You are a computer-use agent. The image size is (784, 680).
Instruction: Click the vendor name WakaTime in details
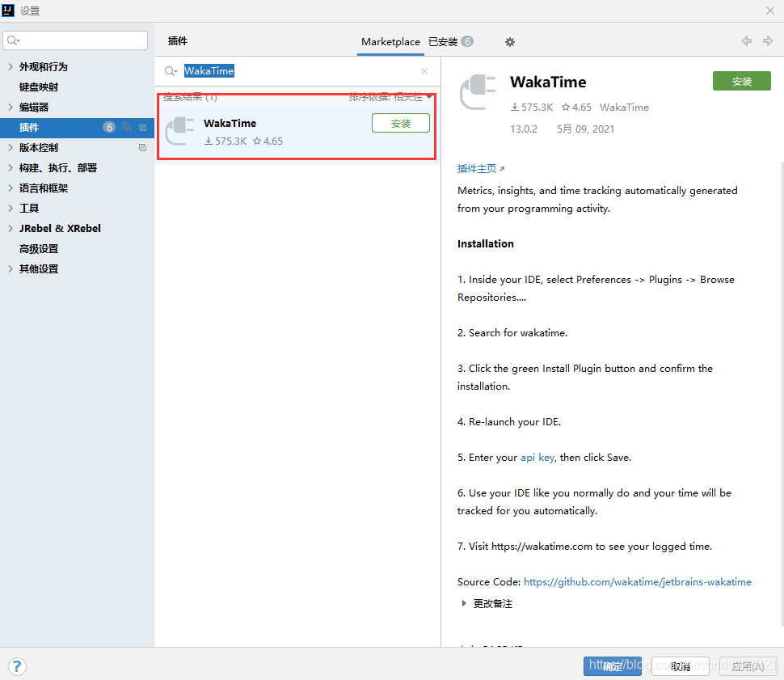624,107
